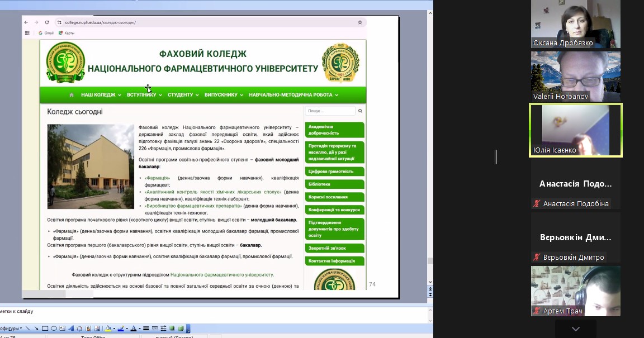Open Цифрова грамотність sidebar button
This screenshot has width=644, height=338.
(x=334, y=172)
